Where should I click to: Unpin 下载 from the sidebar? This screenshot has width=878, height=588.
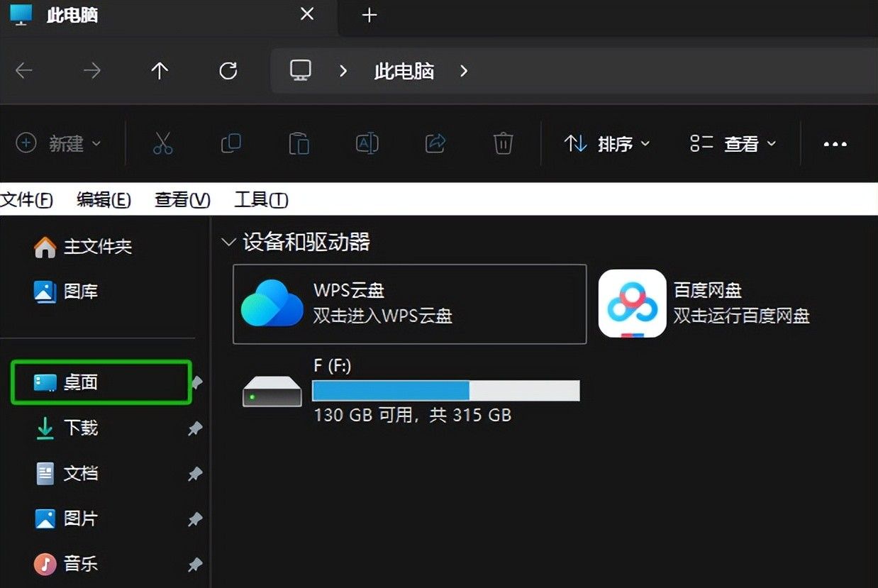pyautogui.click(x=195, y=428)
